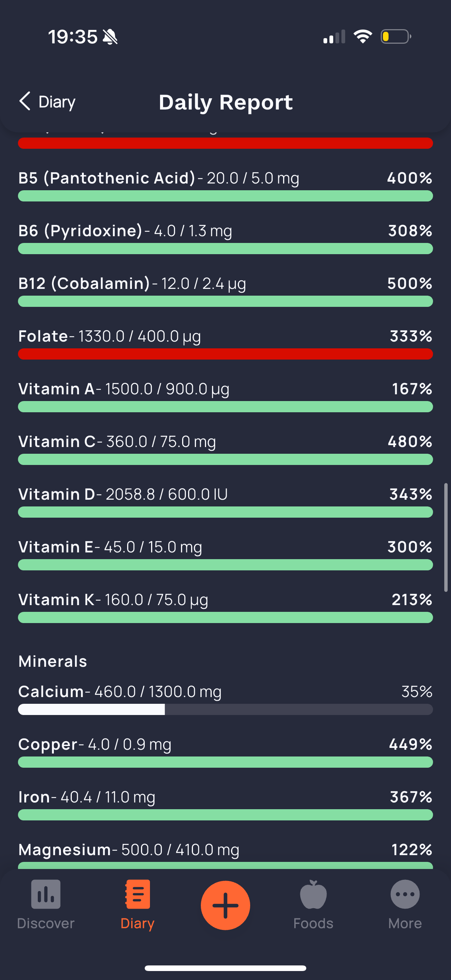Tap the back chevron next to Diary
Screen dimensions: 451x980
click(25, 101)
